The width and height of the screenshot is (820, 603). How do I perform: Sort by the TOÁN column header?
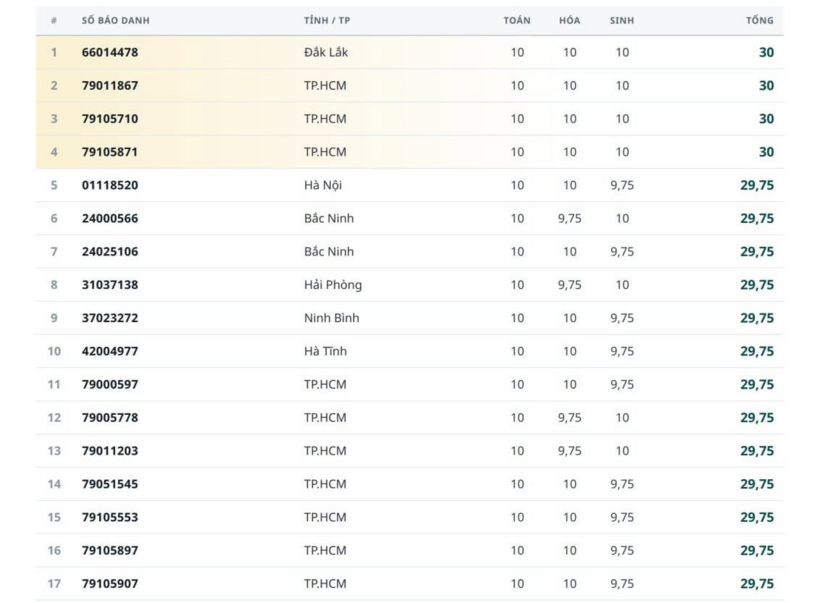click(517, 20)
